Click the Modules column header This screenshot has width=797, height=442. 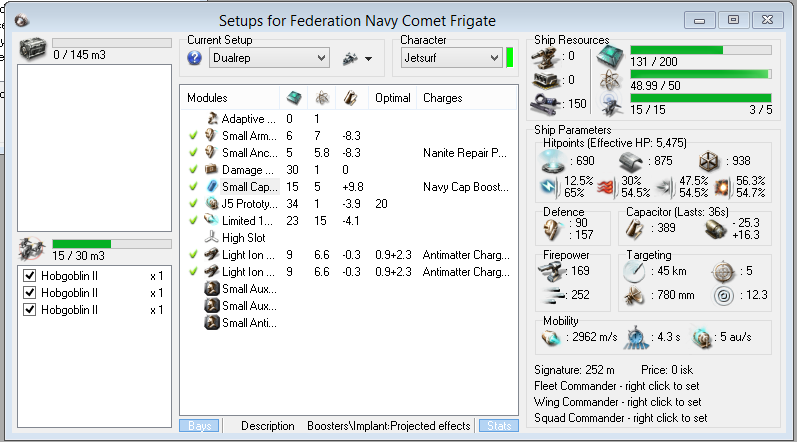coord(230,98)
